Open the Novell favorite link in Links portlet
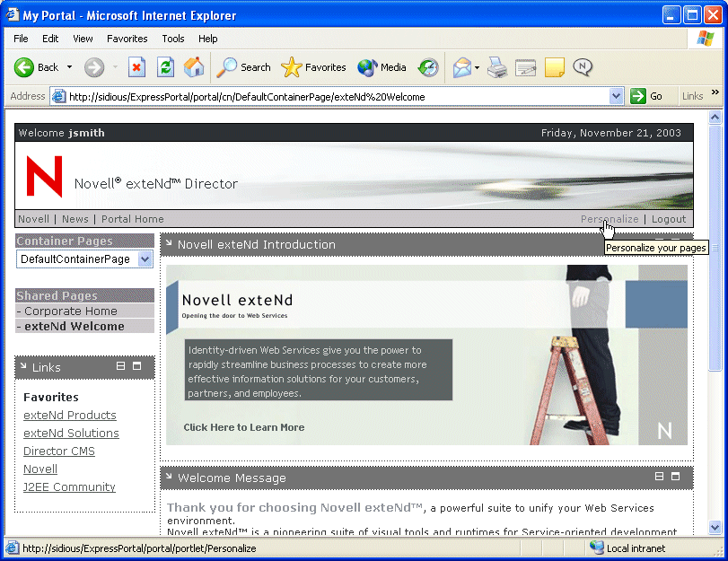Image resolution: width=728 pixels, height=561 pixels. (x=40, y=469)
